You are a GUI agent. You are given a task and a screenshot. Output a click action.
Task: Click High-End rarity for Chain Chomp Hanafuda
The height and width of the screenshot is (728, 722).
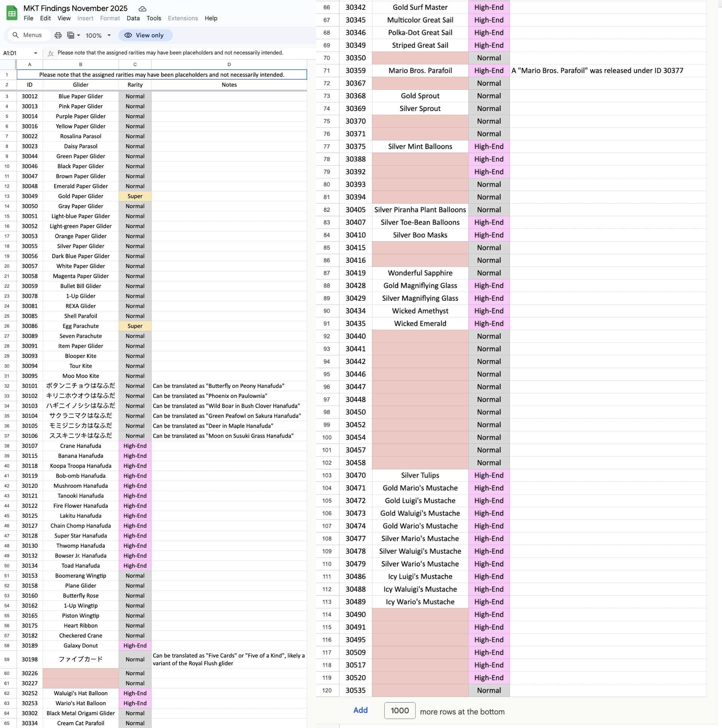point(135,525)
